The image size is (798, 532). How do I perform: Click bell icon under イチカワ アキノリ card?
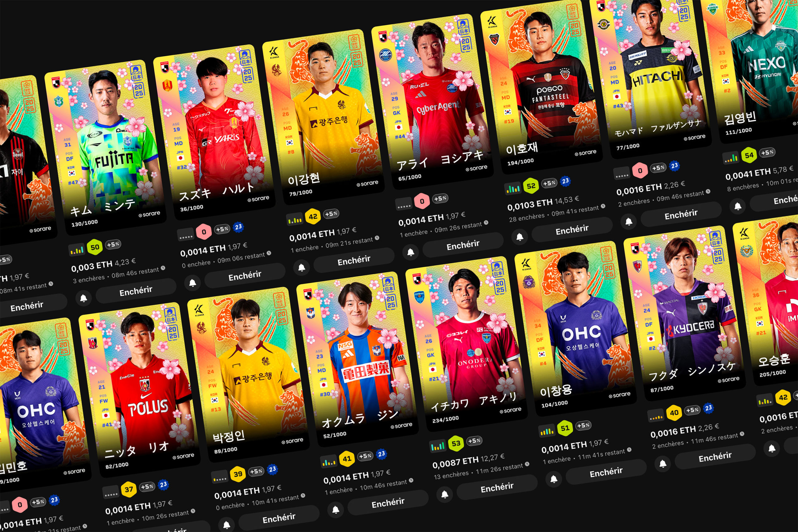(x=445, y=495)
